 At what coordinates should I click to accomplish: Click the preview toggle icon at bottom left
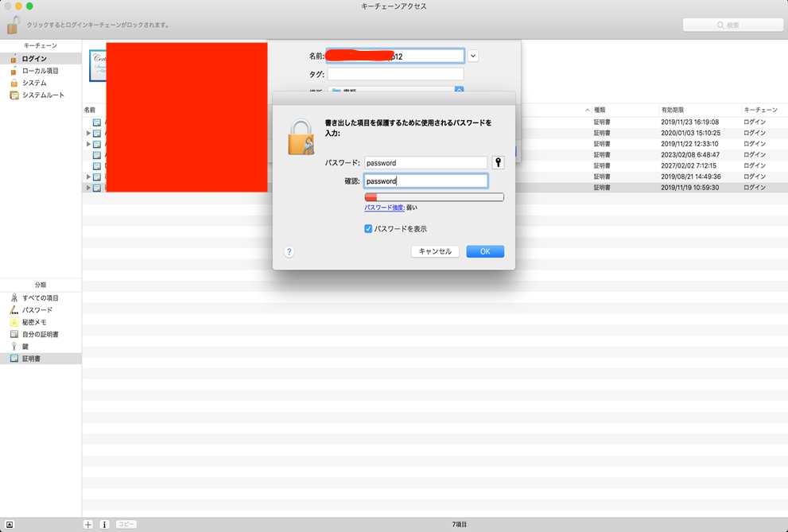(x=10, y=524)
